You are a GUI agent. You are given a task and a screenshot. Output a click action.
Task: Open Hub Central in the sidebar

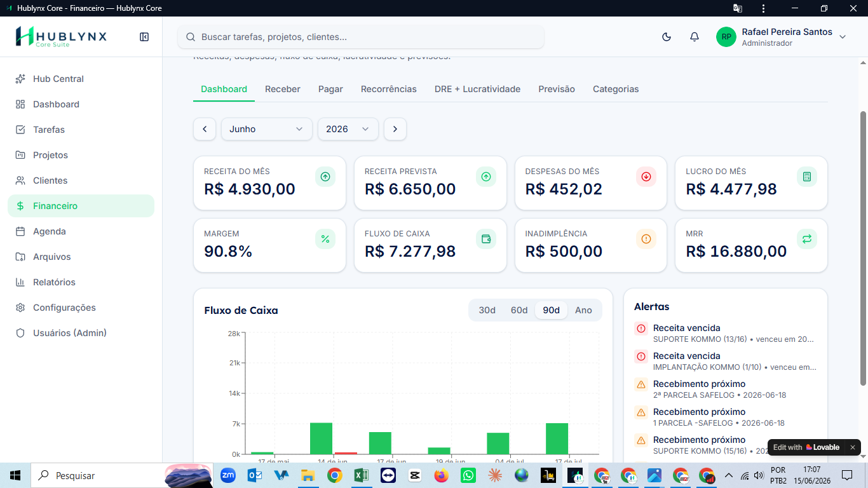point(81,79)
